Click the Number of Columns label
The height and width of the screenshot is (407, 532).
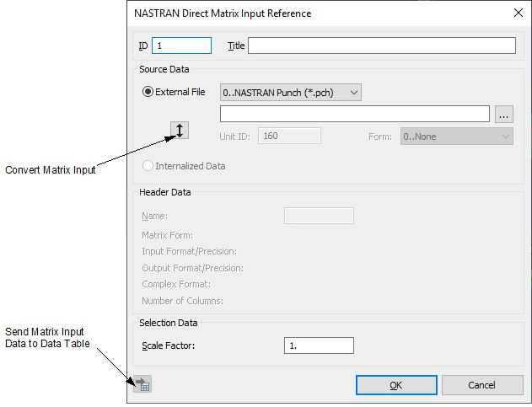[183, 301]
